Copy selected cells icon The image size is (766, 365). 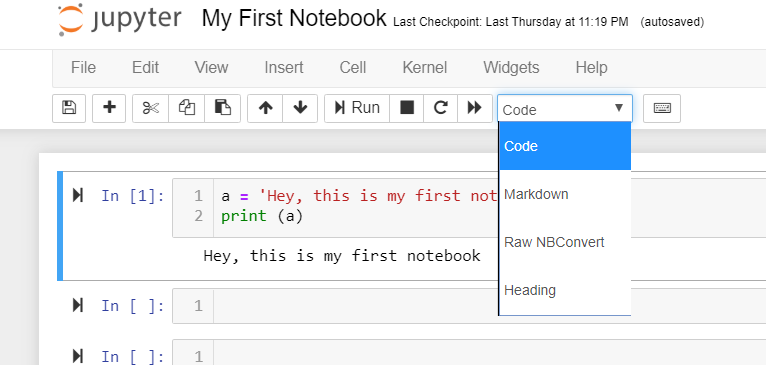pyautogui.click(x=187, y=108)
